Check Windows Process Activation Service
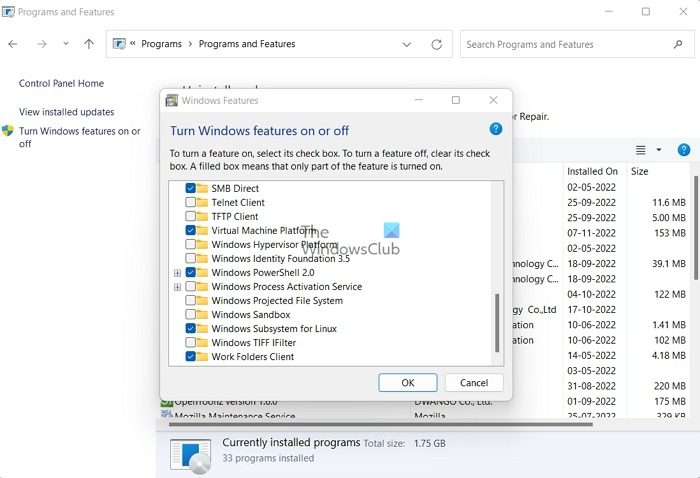700x478 pixels. click(x=191, y=287)
